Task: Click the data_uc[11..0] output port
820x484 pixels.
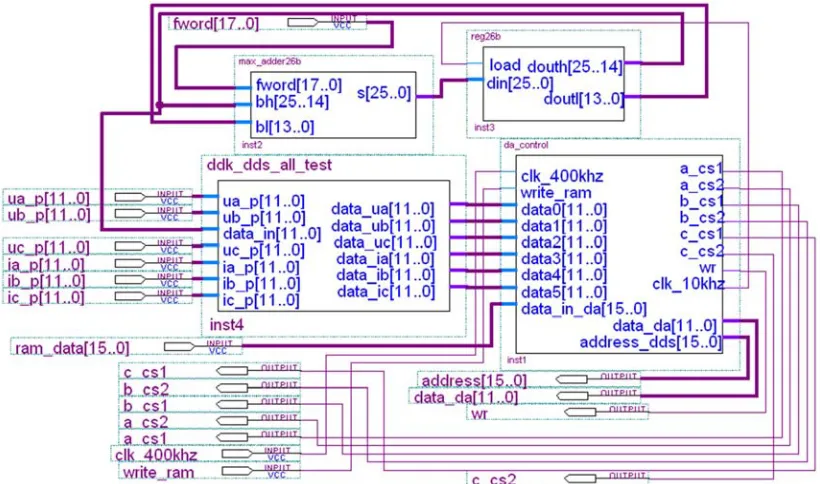Action: (385, 243)
